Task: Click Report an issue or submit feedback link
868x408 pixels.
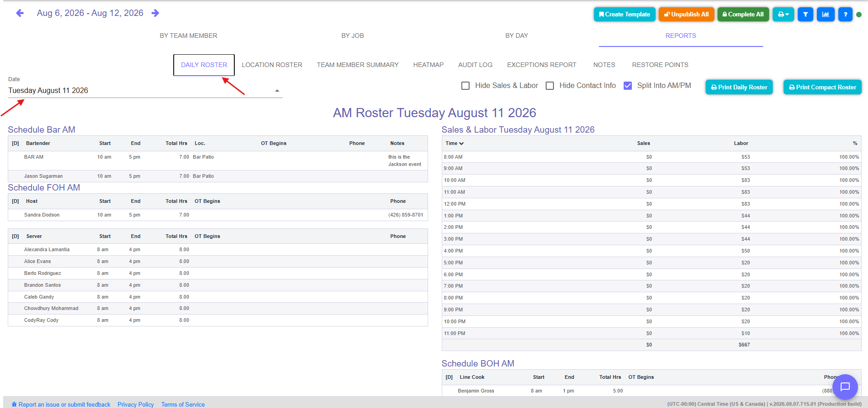Action: [x=61, y=404]
